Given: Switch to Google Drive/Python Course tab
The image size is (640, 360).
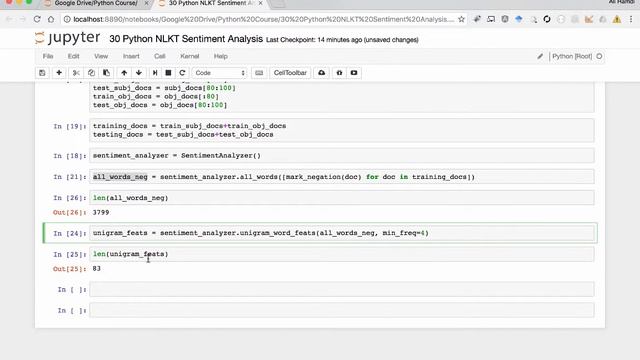Looking at the screenshot, I should (96, 3).
